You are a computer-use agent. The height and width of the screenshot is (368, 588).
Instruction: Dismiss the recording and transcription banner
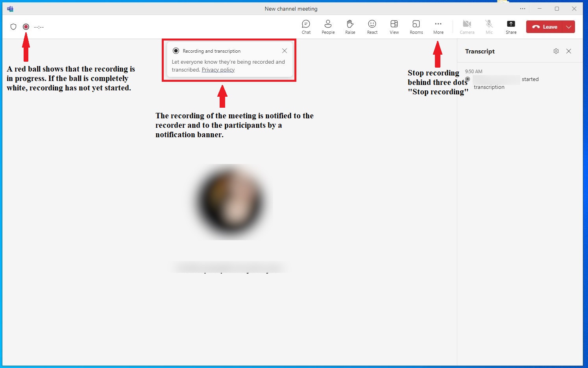coord(285,51)
